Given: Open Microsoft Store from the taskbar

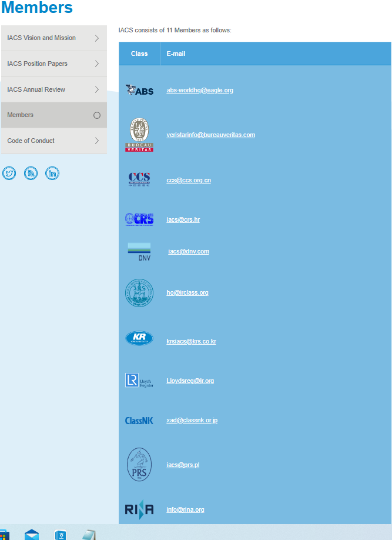Looking at the screenshot, I should (4, 535).
